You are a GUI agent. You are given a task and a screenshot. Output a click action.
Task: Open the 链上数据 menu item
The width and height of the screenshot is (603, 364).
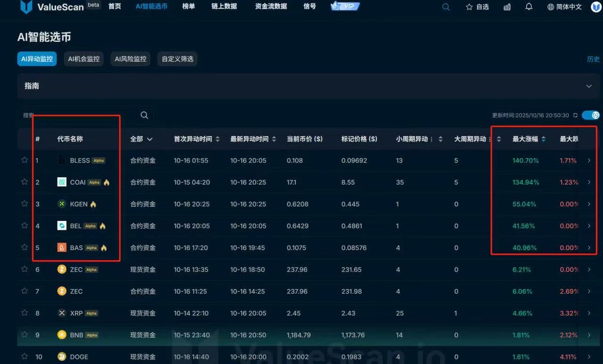pyautogui.click(x=225, y=7)
